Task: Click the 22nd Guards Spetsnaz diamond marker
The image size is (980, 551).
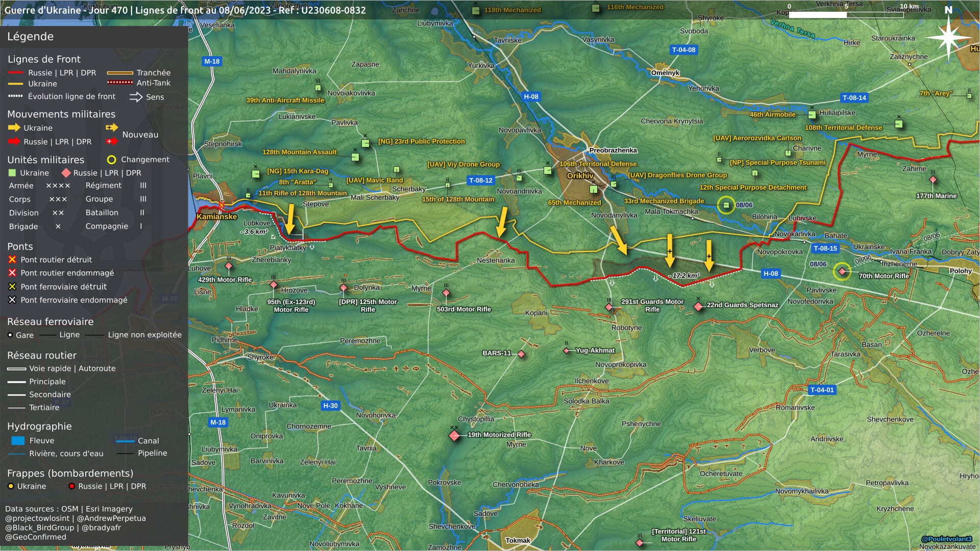Action: [x=698, y=306]
